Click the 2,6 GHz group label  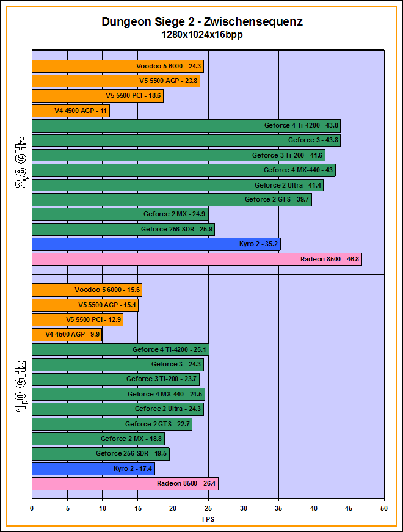pyautogui.click(x=20, y=163)
